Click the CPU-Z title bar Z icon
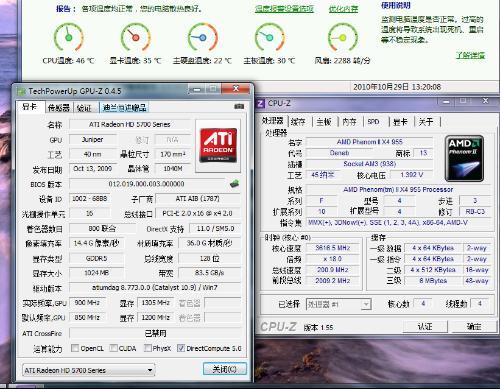Viewport: 500px width, 389px height. [260, 104]
